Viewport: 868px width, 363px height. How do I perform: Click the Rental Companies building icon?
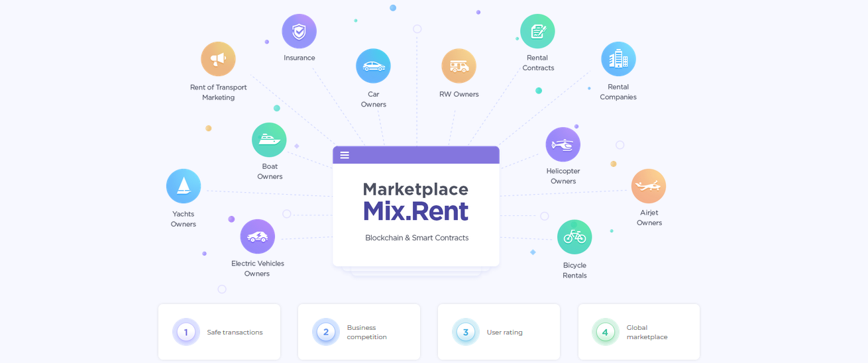tap(618, 59)
